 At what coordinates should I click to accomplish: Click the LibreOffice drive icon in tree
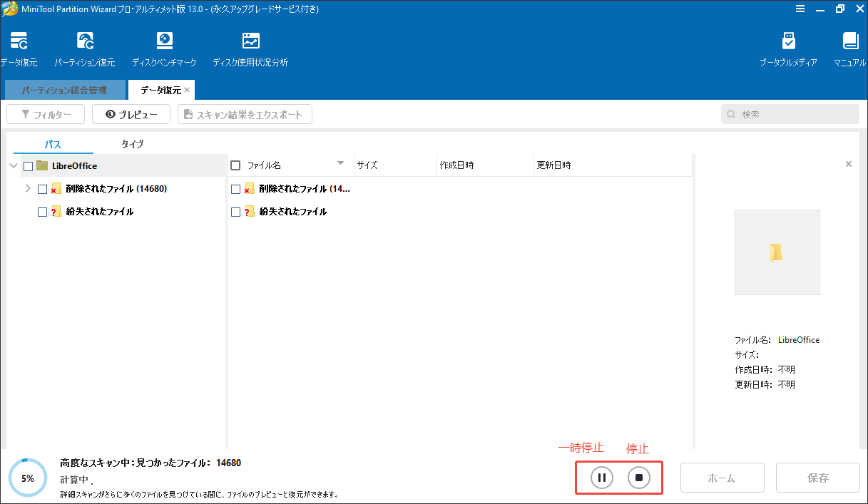click(x=42, y=165)
